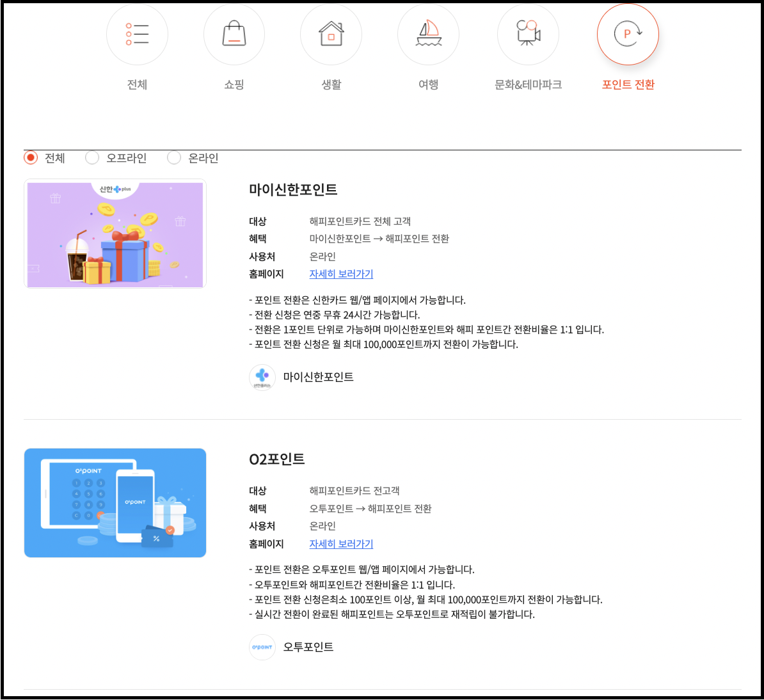Viewport: 764px width, 700px height.
Task: Open the 문화&테마파크 camera icon
Action: tap(528, 34)
